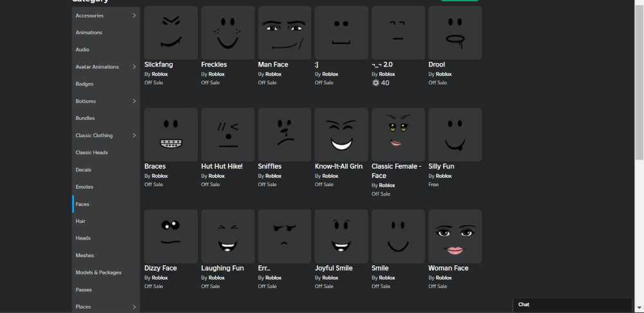644x313 pixels.
Task: Click the 40 Robux price text
Action: coord(385,83)
